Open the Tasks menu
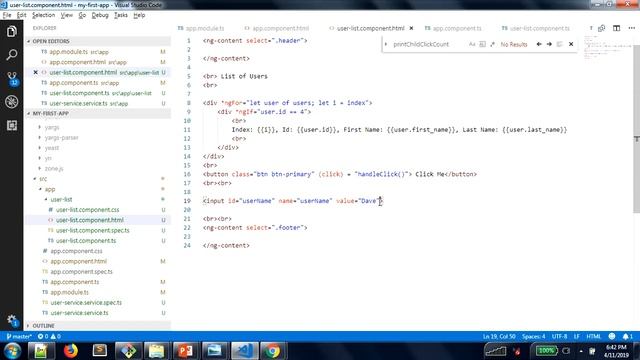The image size is (640, 360). point(121,15)
